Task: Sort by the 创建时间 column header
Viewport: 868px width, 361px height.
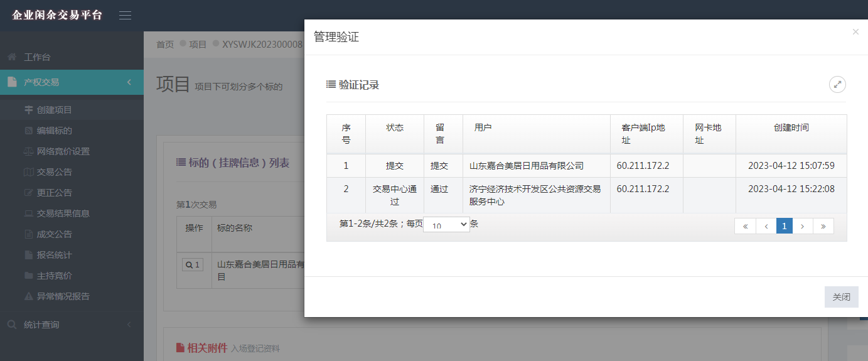Action: 791,127
